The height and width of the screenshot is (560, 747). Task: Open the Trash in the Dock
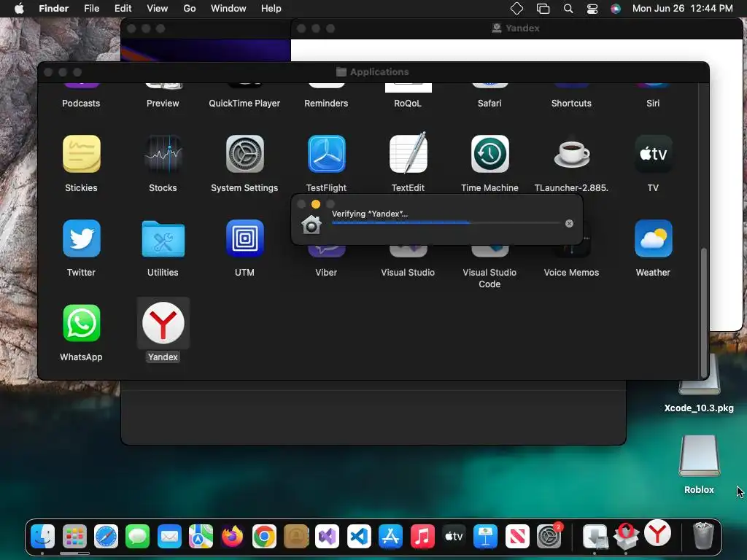[703, 536]
